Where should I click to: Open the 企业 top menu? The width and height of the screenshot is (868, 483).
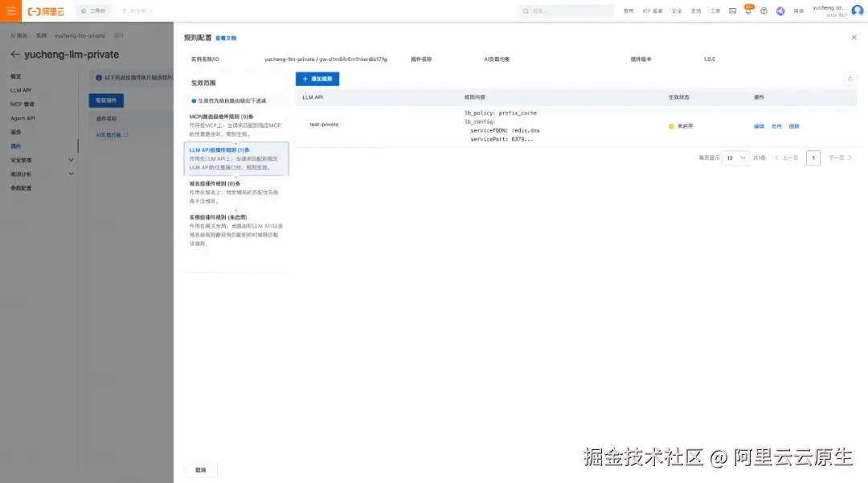pos(677,11)
